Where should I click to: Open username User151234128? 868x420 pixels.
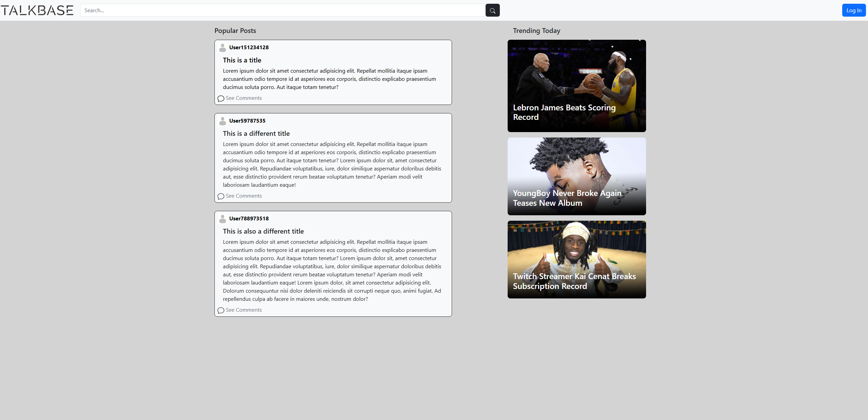(x=249, y=48)
